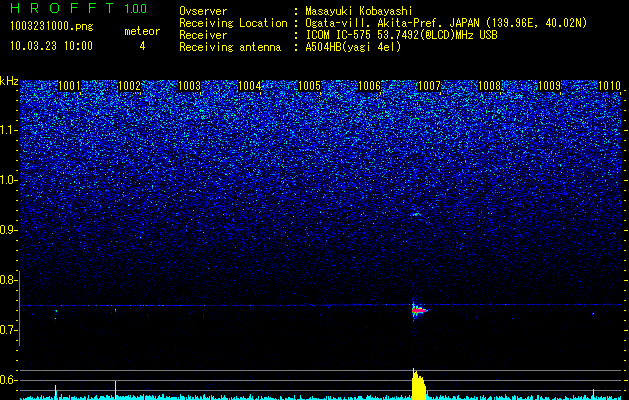Click the large red meteor echo at 1007
629x400 pixels.
click(419, 310)
